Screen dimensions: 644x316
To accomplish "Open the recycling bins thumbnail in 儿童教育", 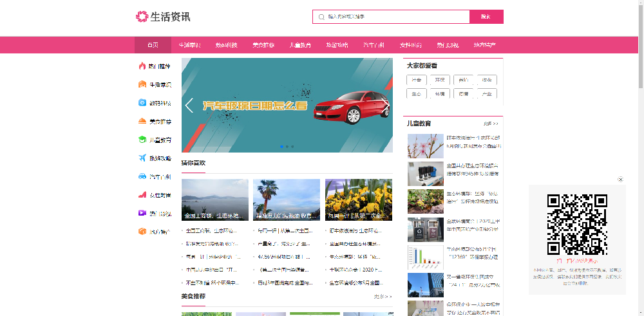I will point(426,229).
